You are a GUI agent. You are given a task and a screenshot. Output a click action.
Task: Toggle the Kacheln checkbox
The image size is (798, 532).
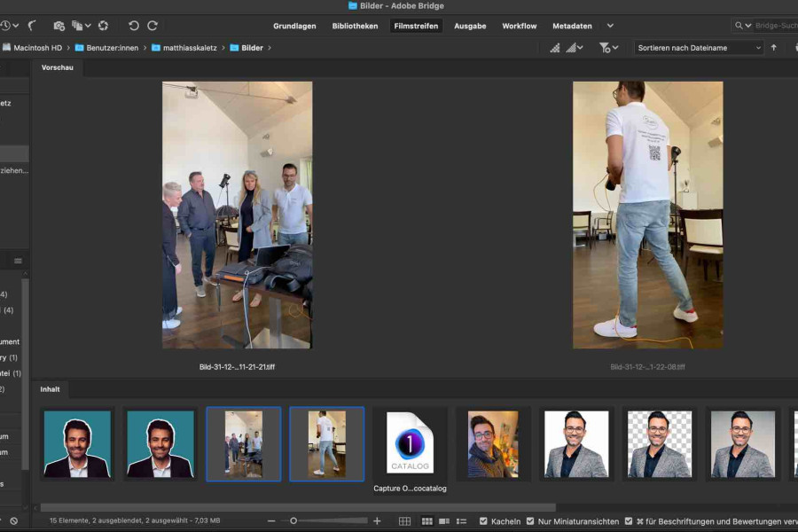click(483, 521)
